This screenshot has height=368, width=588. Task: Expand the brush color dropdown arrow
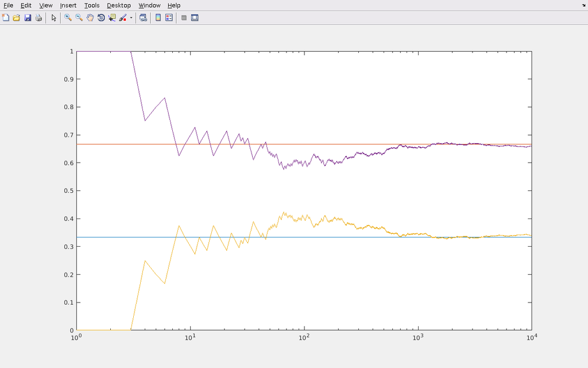pyautogui.click(x=131, y=18)
